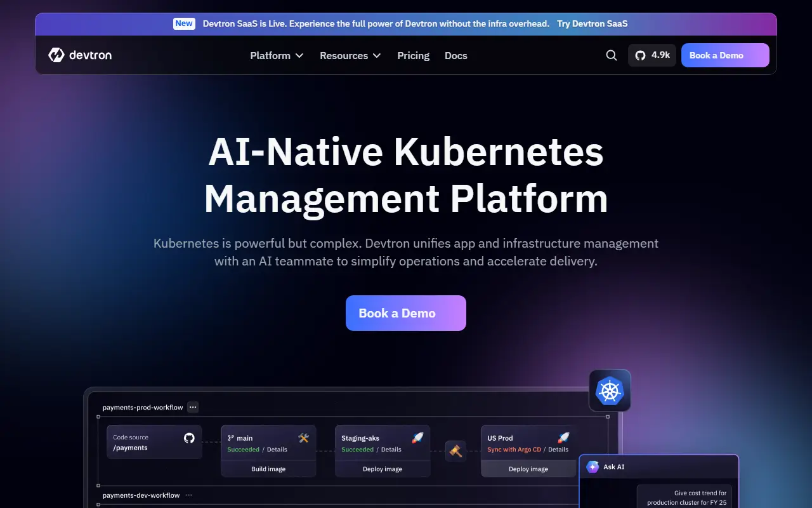Viewport: 812px width, 508px height.
Task: Click the New badge in the banner
Action: tap(184, 23)
